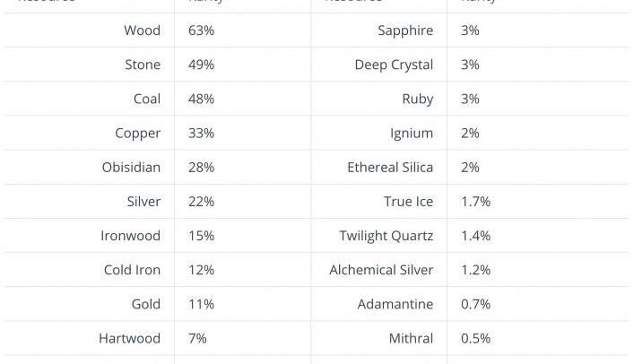Image resolution: width=634 pixels, height=364 pixels.
Task: Click the Sapphire resource name
Action: click(x=405, y=30)
